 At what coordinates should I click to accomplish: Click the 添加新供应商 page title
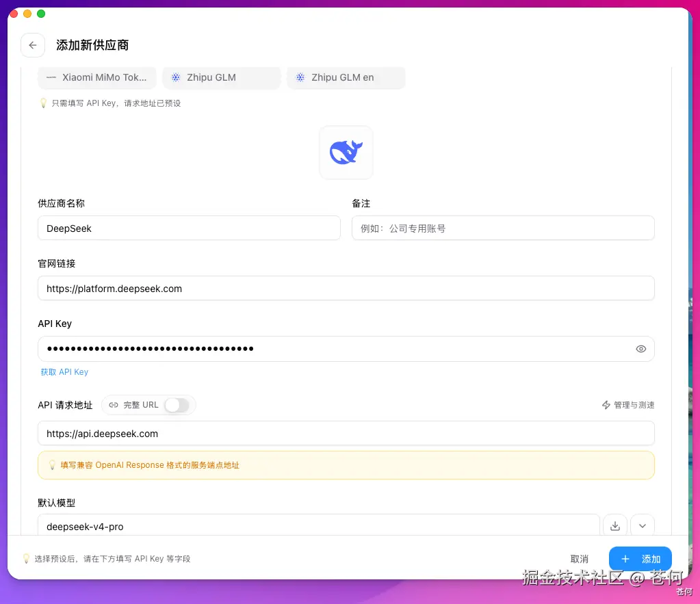tap(92, 45)
